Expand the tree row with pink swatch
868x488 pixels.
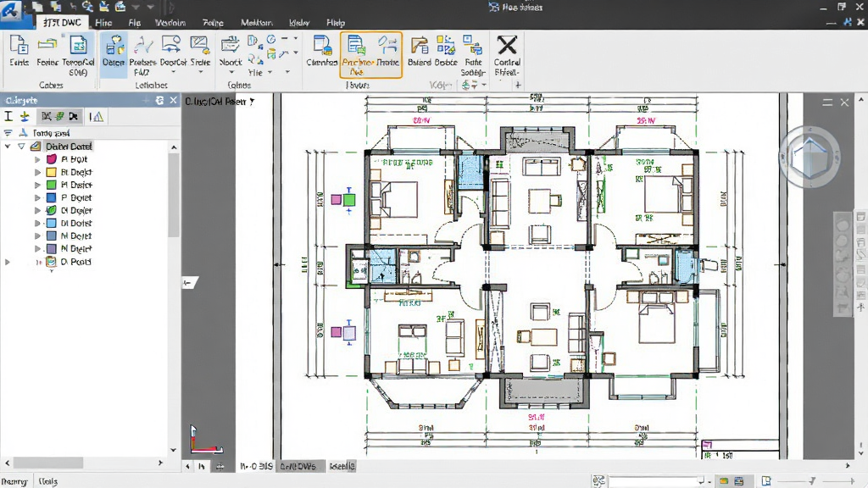(x=37, y=158)
